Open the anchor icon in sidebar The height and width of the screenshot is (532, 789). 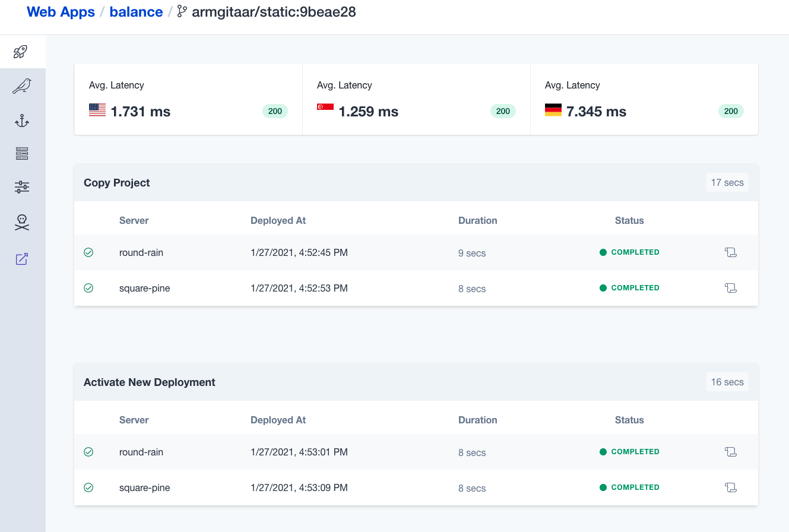pyautogui.click(x=22, y=121)
